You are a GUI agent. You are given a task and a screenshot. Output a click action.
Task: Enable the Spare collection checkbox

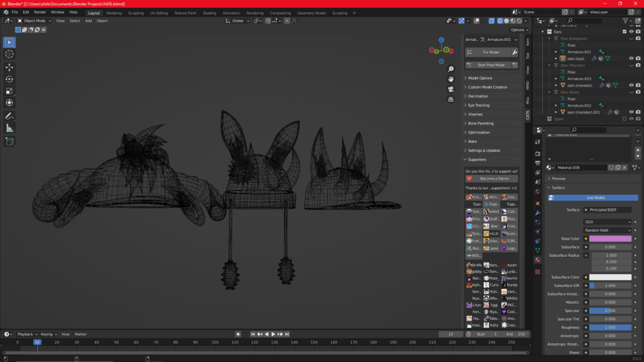coord(624,119)
